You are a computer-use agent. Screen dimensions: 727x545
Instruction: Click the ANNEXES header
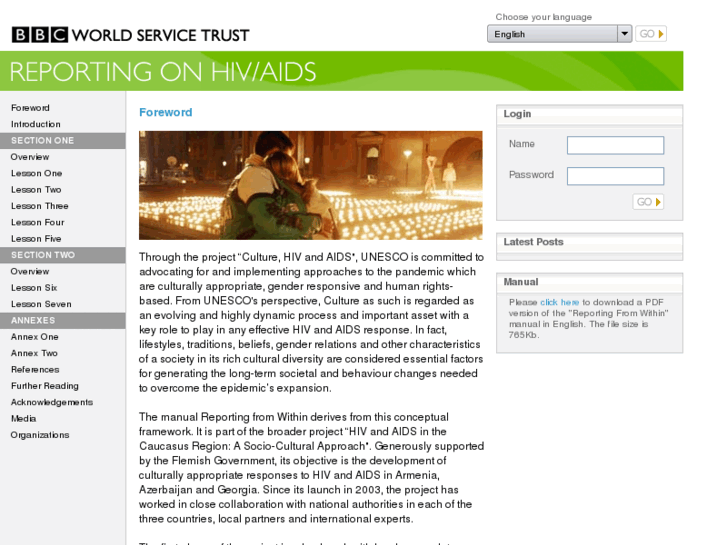tap(63, 321)
